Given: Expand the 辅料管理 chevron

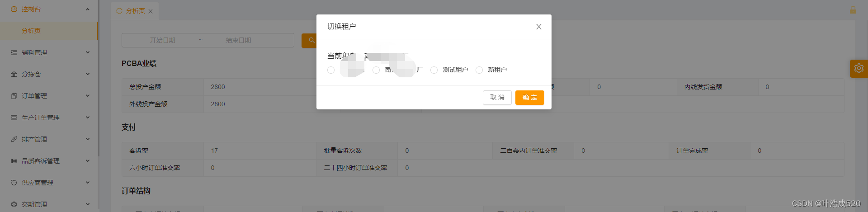Looking at the screenshot, I should [88, 52].
